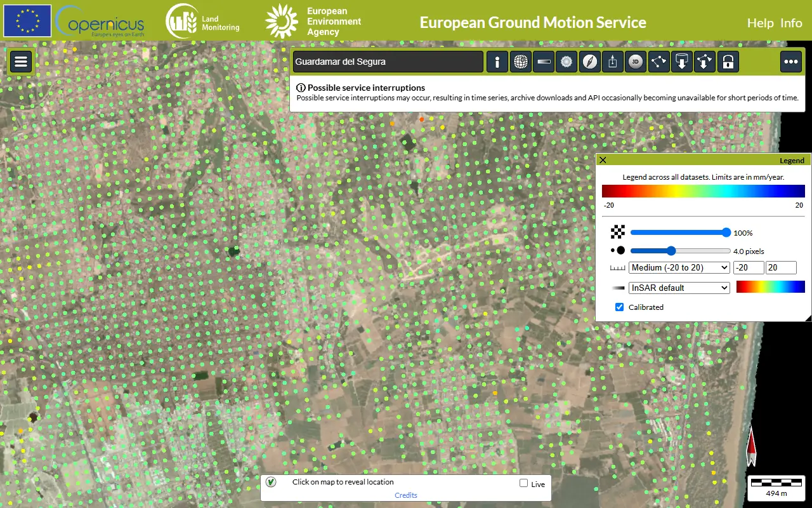812x508 pixels.
Task: Click the red north arrow icon
Action: 751,446
